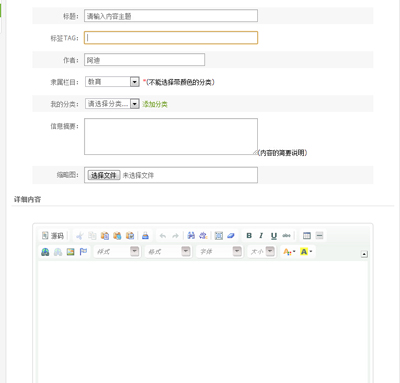Toggle Bold formatting
This screenshot has height=383, width=400.
249,236
